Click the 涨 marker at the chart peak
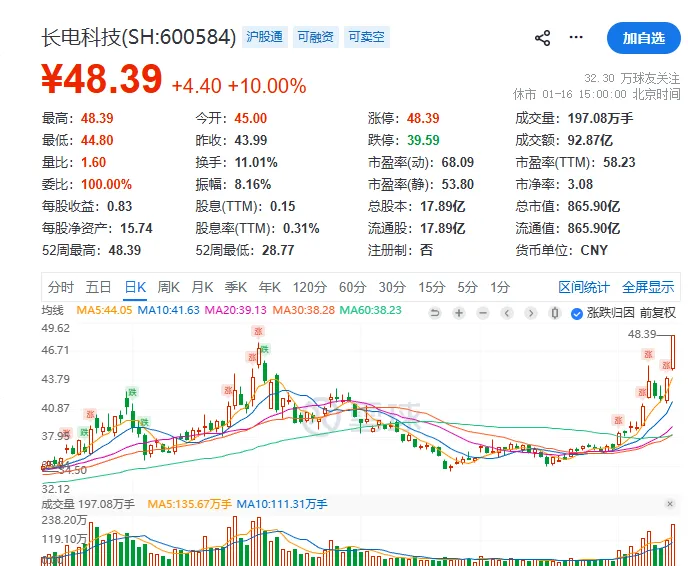Image resolution: width=688 pixels, height=566 pixels. (x=258, y=331)
